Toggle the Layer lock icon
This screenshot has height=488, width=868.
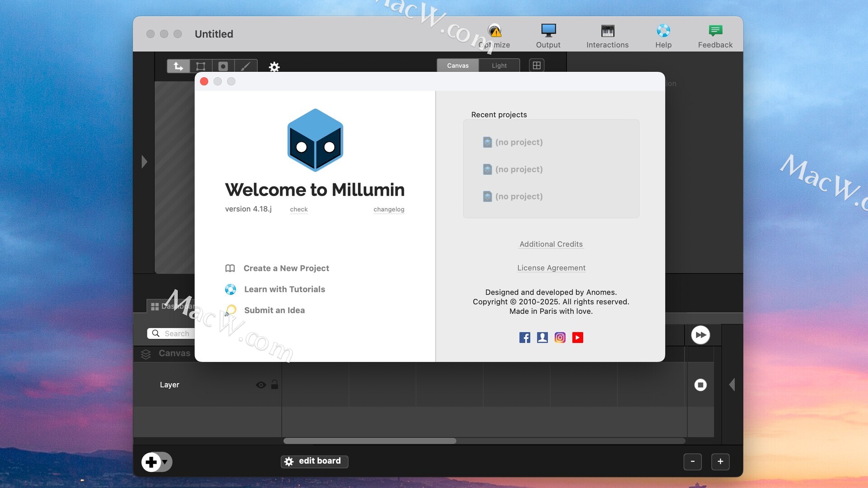coord(274,385)
